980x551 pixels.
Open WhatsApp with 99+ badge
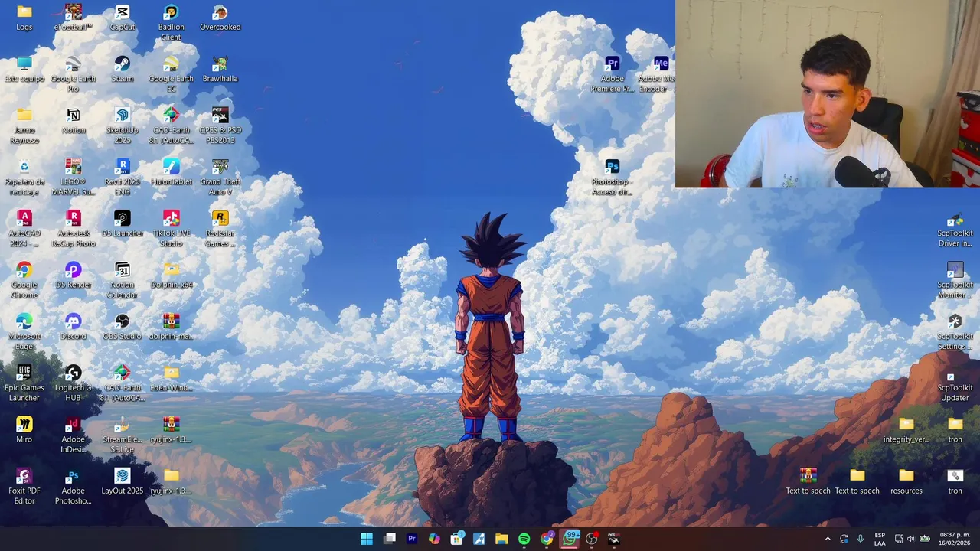(570, 539)
